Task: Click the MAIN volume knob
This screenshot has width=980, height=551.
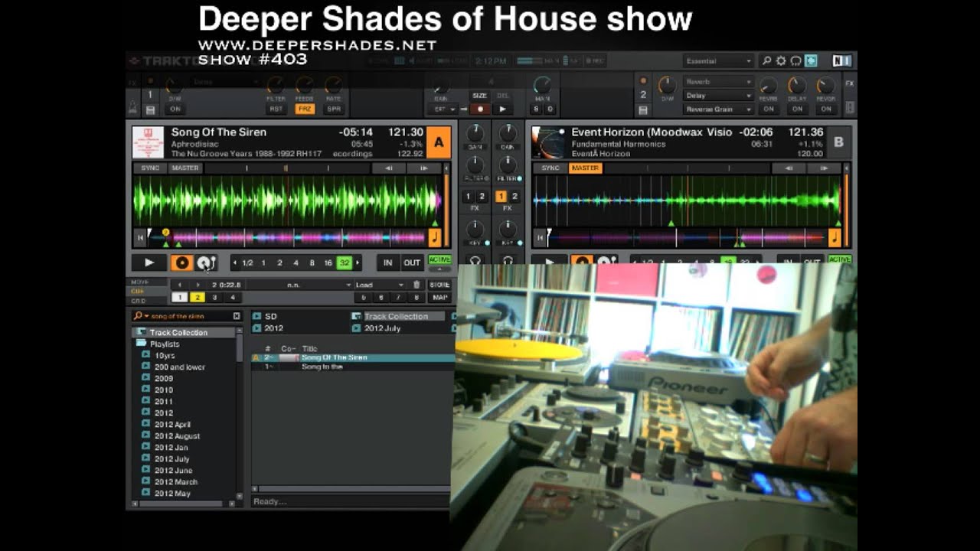Action: coord(543,84)
